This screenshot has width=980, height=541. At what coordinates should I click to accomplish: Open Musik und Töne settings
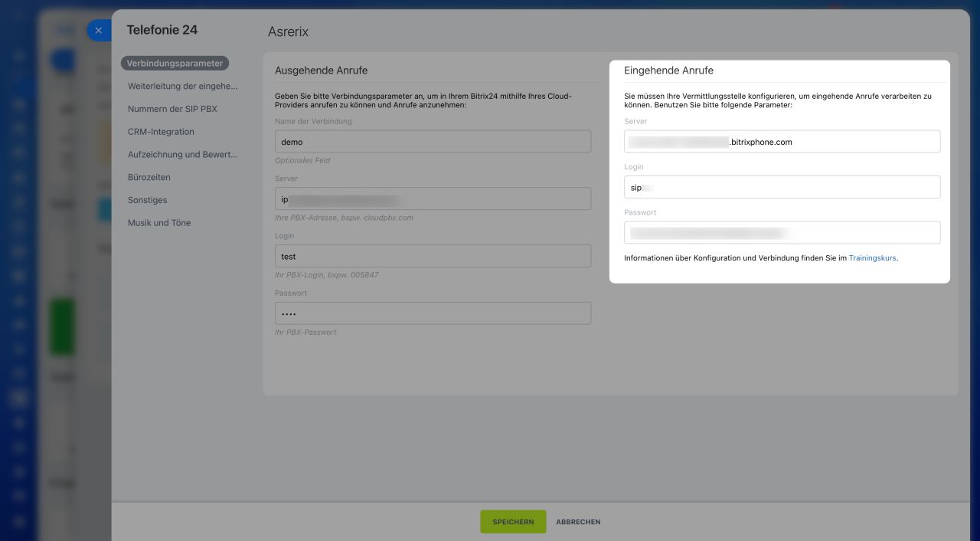point(159,223)
